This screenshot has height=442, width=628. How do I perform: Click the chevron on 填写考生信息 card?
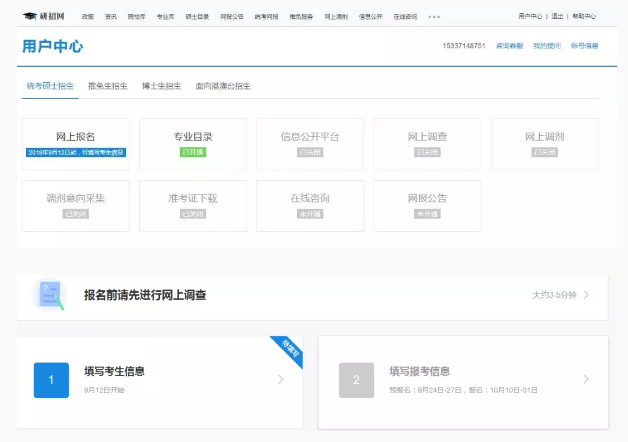281,379
